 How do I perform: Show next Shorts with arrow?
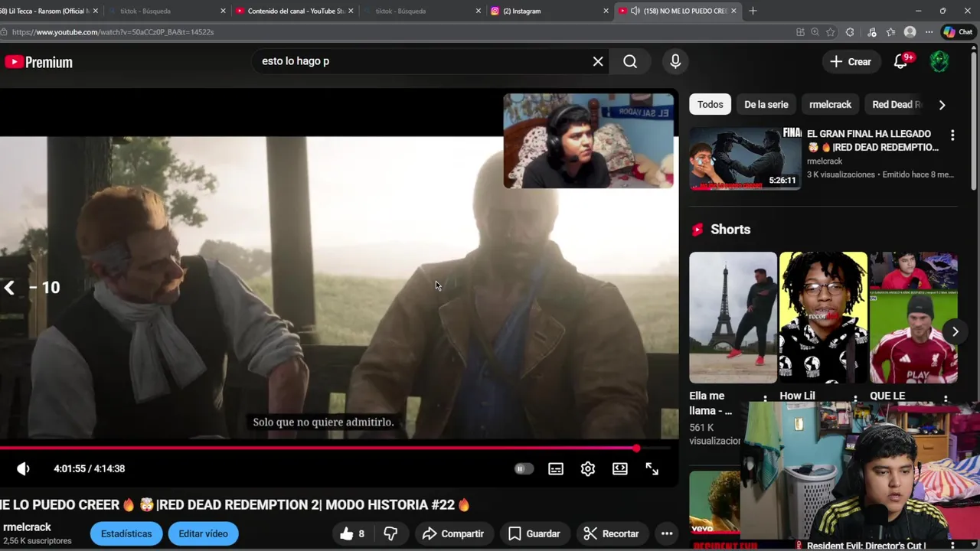(955, 331)
